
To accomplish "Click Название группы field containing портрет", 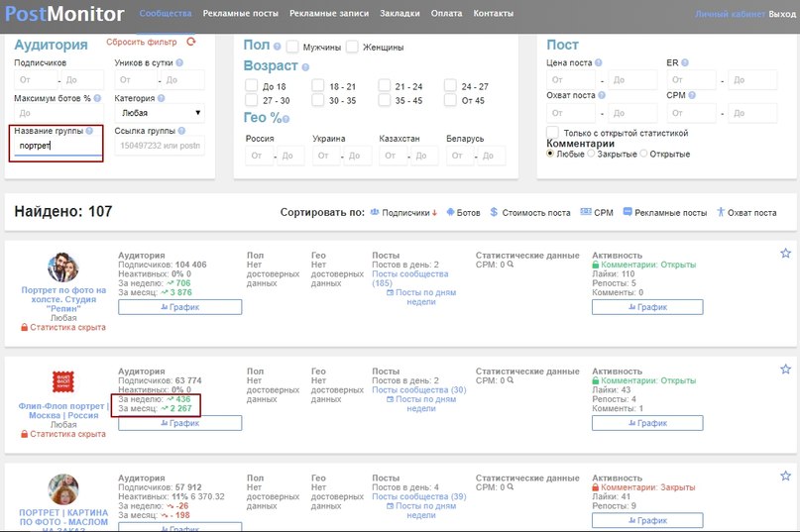I will pos(58,146).
